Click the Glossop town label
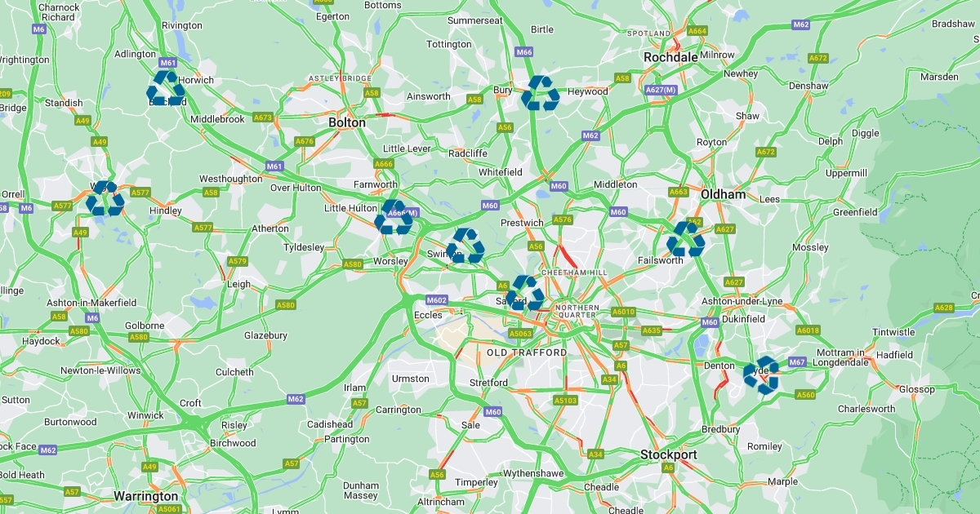Screen dimensions: 980x514 917,390
